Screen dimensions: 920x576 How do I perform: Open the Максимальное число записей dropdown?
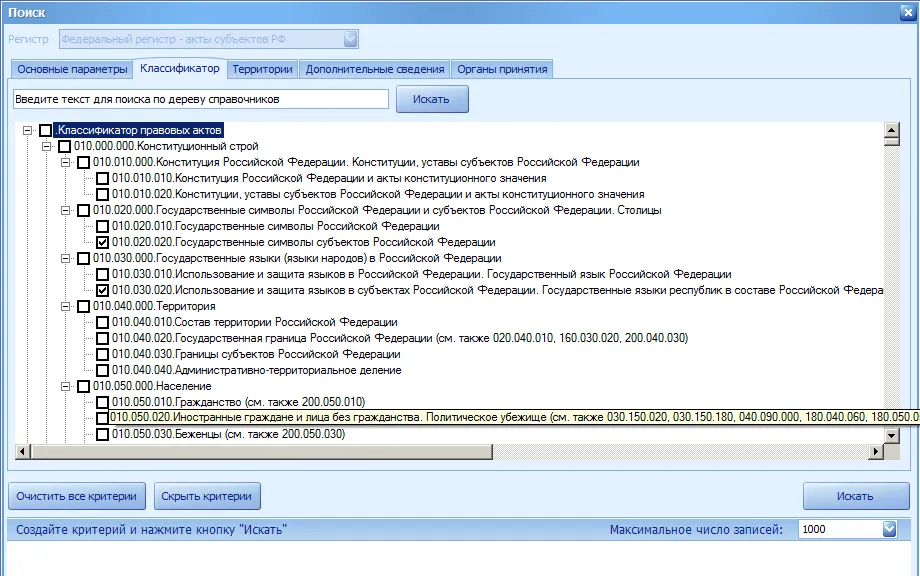889,529
